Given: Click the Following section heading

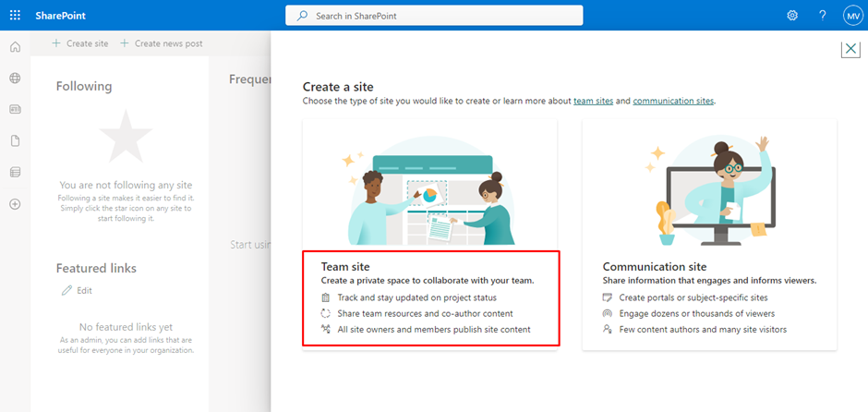Looking at the screenshot, I should 84,87.
